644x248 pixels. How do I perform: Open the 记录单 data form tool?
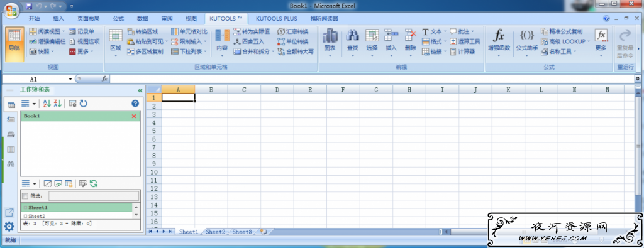(81, 31)
